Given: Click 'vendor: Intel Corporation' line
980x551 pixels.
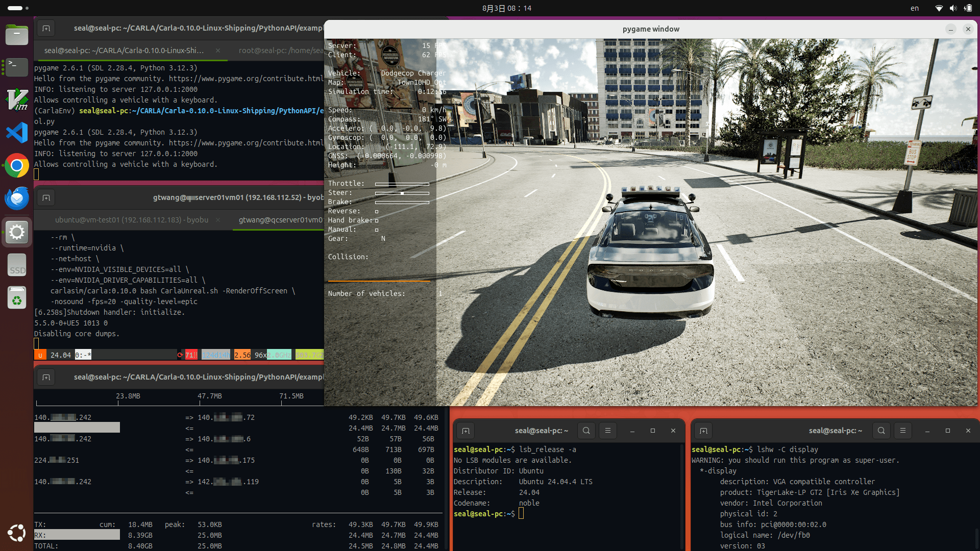Looking at the screenshot, I should [771, 503].
